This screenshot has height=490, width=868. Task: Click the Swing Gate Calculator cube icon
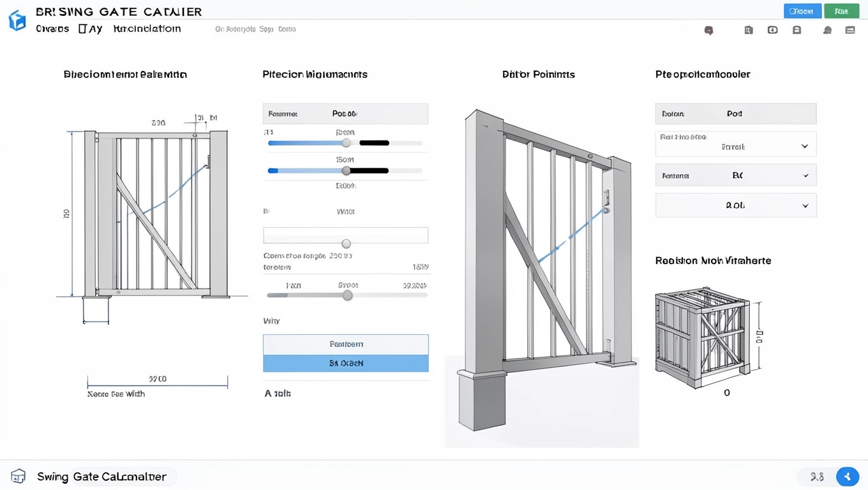point(19,477)
